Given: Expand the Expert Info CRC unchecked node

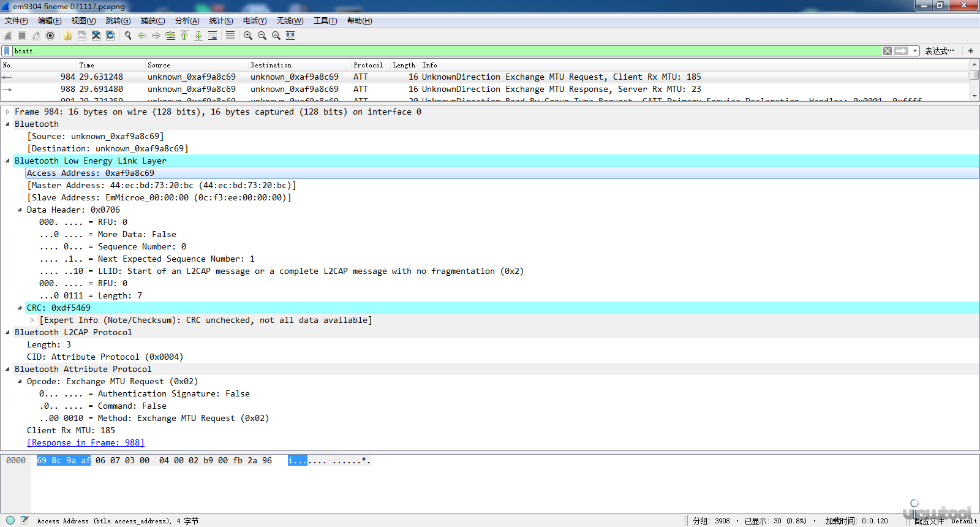Looking at the screenshot, I should tap(32, 320).
